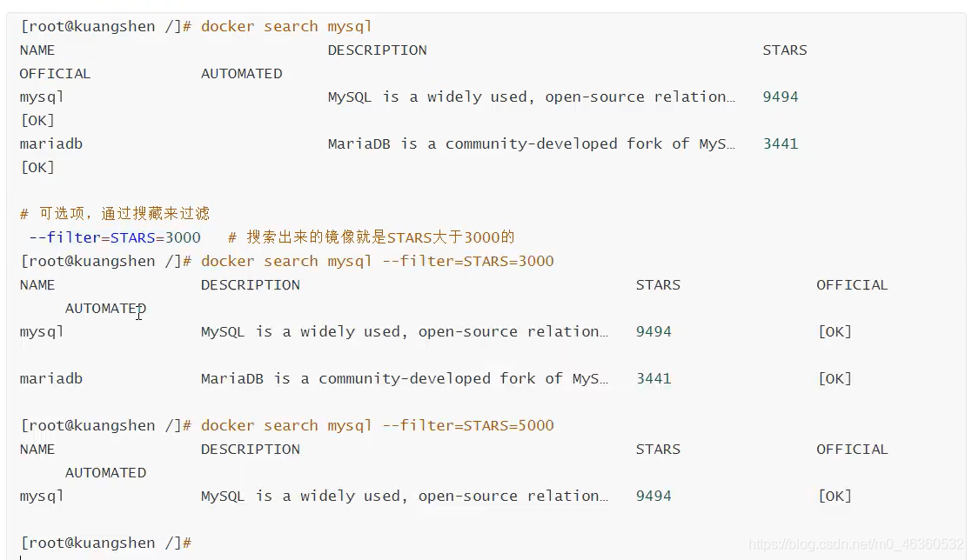The height and width of the screenshot is (560, 972).
Task: Click the NAME header in the first table
Action: point(37,50)
